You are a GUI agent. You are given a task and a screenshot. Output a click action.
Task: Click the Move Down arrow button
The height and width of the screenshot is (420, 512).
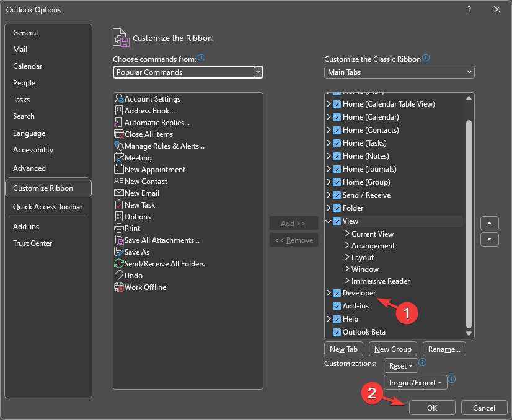coord(490,239)
